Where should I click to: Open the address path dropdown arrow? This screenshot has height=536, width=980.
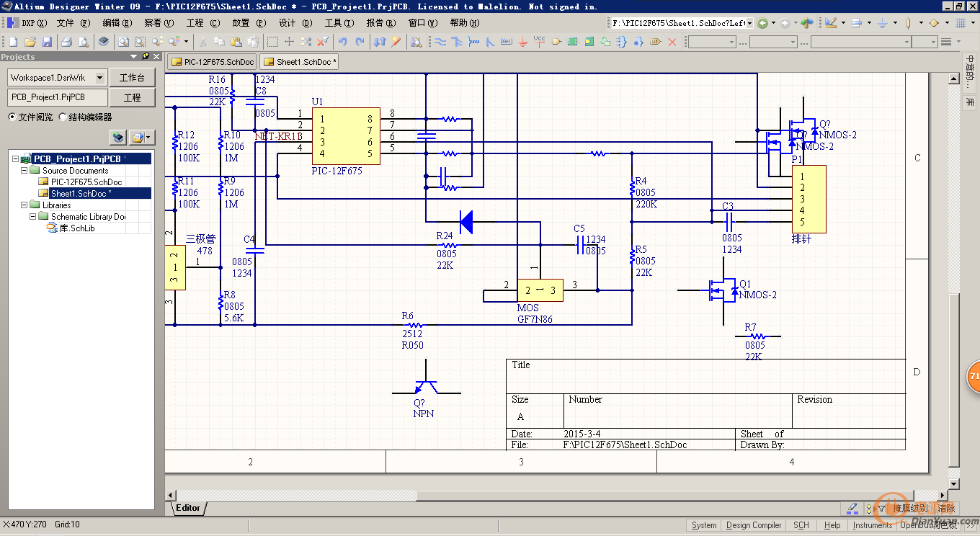pos(749,23)
